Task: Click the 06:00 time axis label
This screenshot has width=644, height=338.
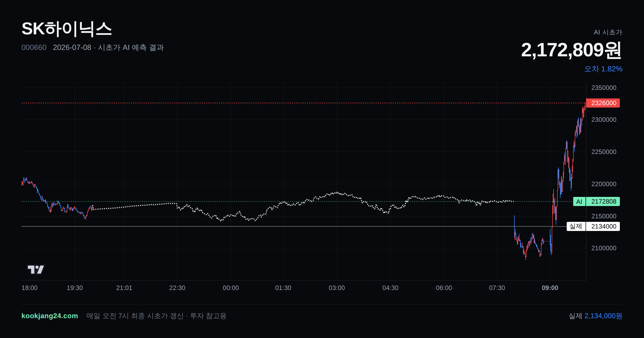Action: (x=444, y=288)
